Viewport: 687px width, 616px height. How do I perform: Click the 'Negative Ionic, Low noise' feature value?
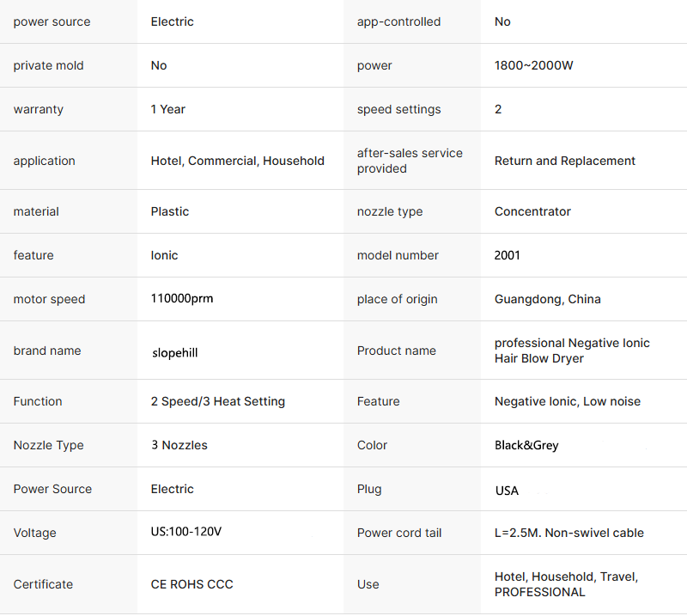coord(567,401)
